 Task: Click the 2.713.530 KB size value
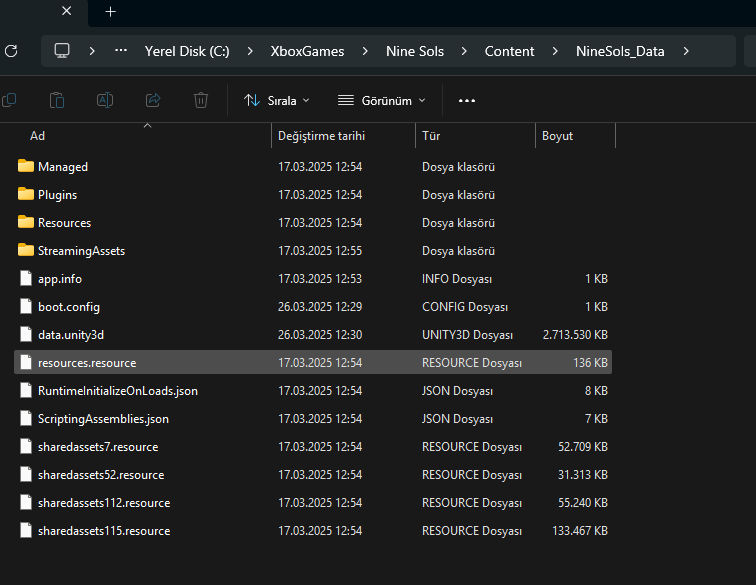point(575,335)
